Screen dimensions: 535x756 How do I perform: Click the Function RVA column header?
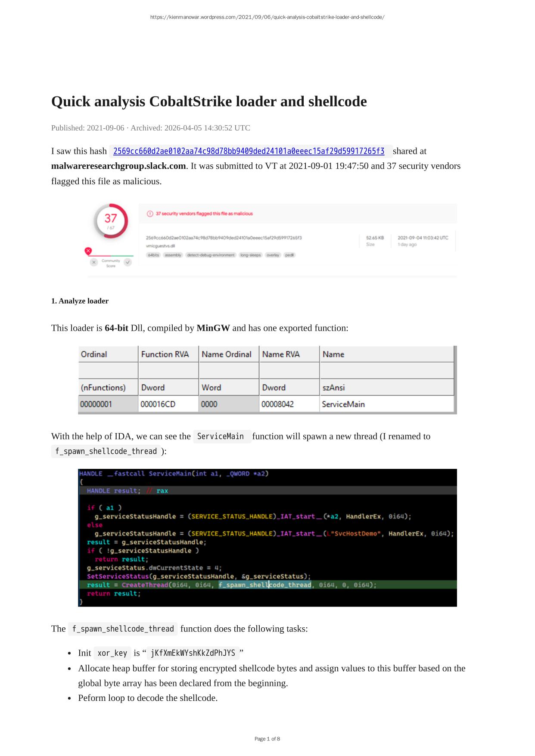point(165,354)
